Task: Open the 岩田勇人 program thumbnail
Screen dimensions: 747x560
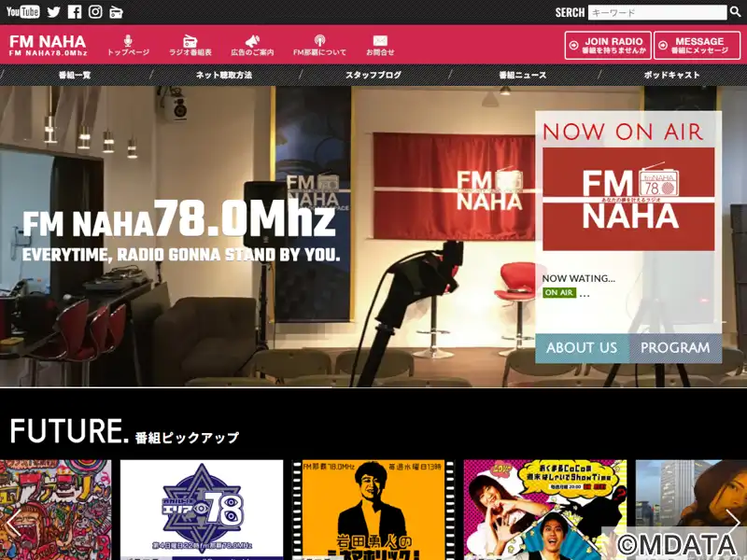Action: pyautogui.click(x=373, y=510)
